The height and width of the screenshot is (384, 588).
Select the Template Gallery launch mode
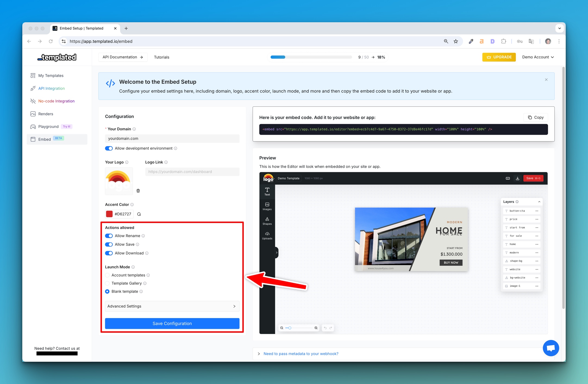point(107,283)
